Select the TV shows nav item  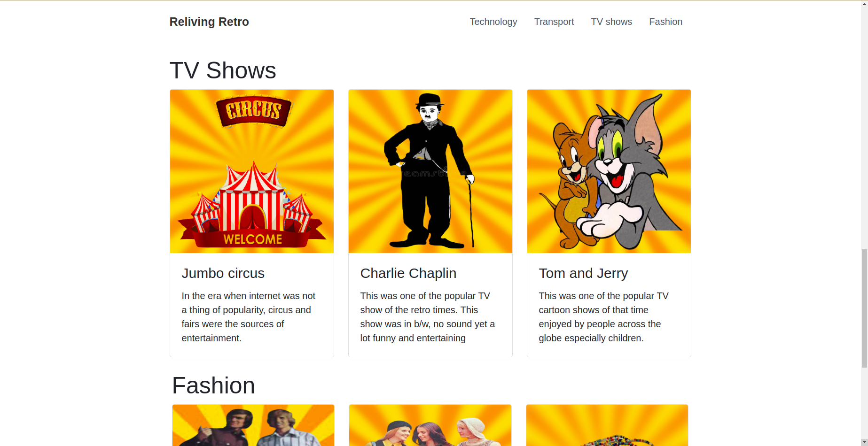(611, 22)
